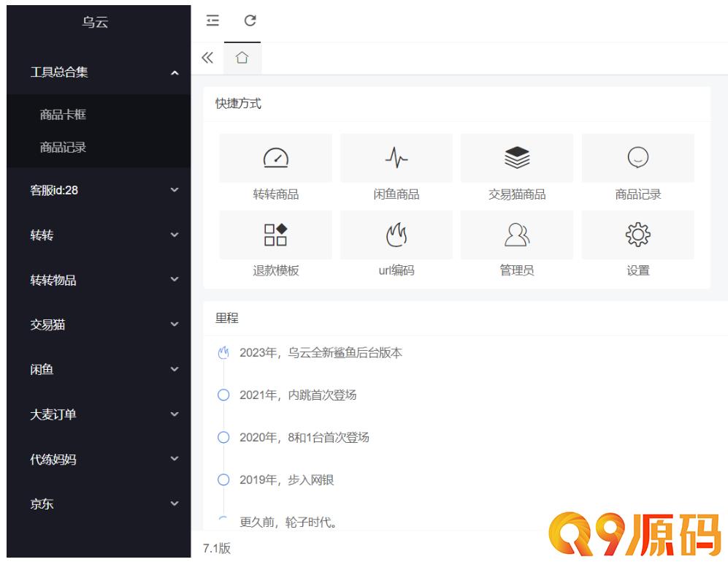This screenshot has height=562, width=728.
Task: Open the 商品记录 chat bubble icon
Action: tap(638, 158)
